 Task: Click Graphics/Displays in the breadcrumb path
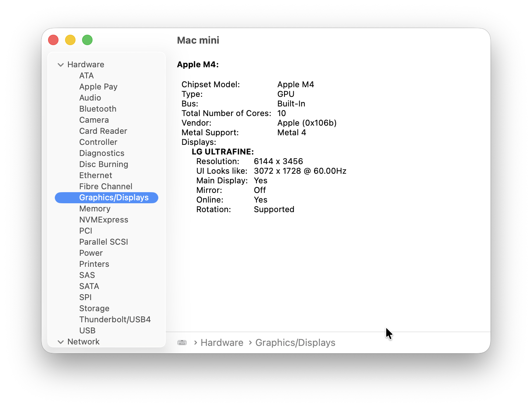coord(295,343)
